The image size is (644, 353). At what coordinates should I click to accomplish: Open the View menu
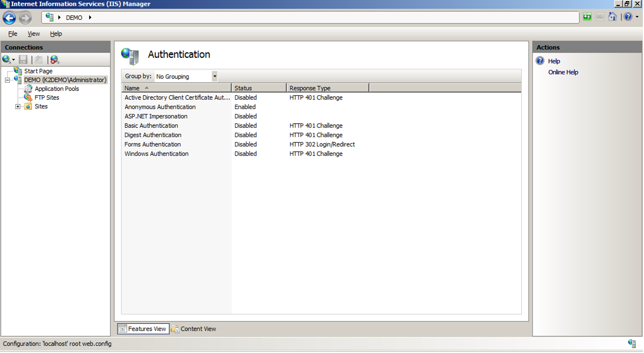pos(34,34)
